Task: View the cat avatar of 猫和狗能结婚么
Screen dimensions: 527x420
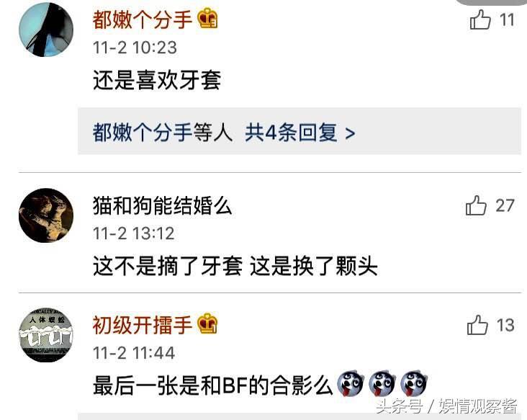Action: point(46,215)
